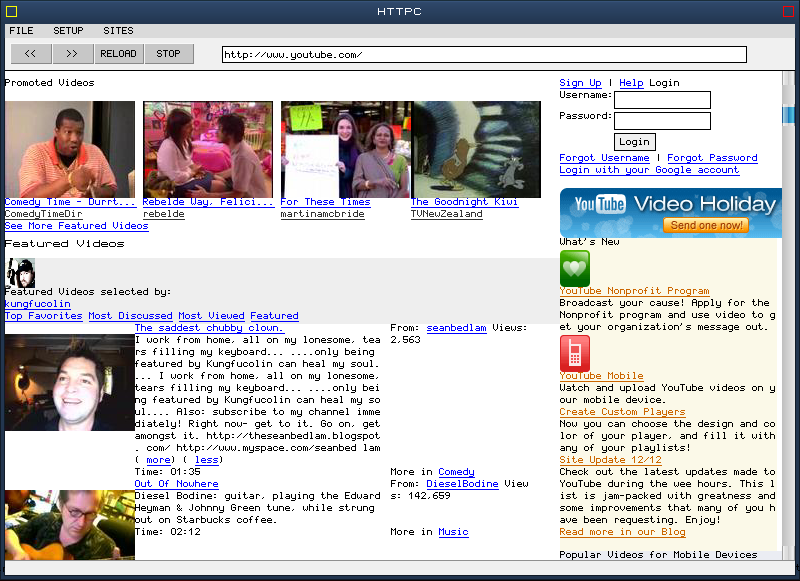Collapse the description with less

click(x=207, y=460)
